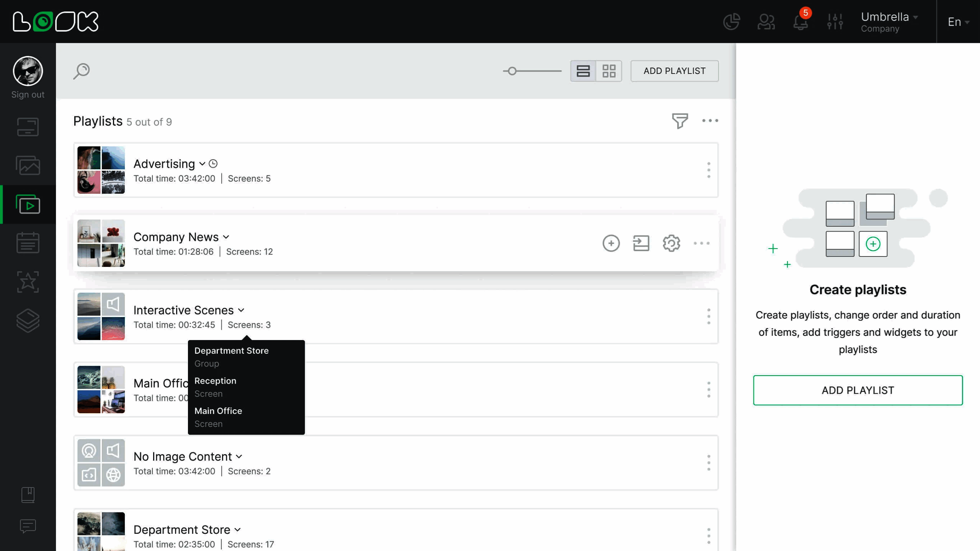Switch to list view layout

pos(583,71)
